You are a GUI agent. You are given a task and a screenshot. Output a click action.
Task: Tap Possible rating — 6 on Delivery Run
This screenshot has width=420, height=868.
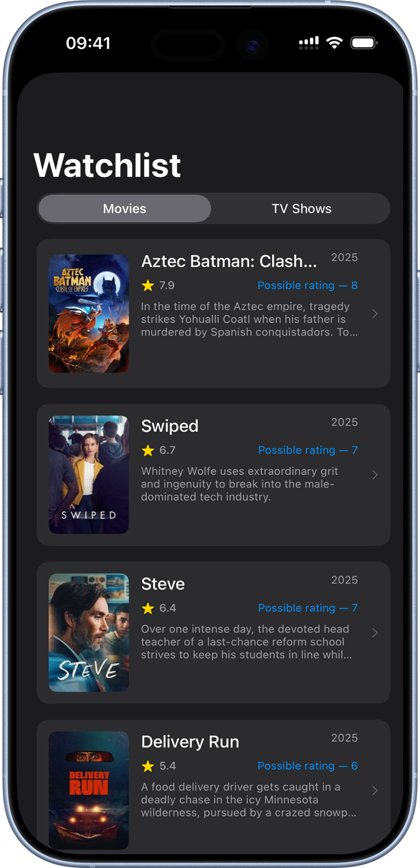click(307, 766)
